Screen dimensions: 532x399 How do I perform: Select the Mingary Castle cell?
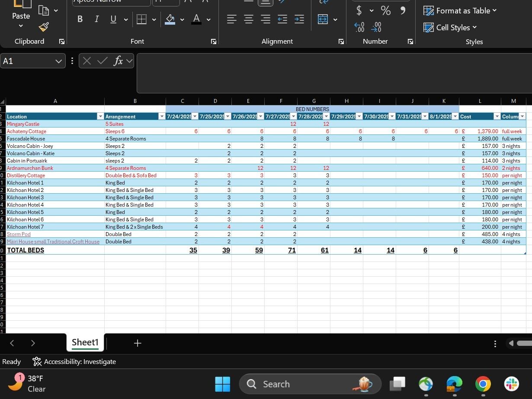[x=55, y=124]
